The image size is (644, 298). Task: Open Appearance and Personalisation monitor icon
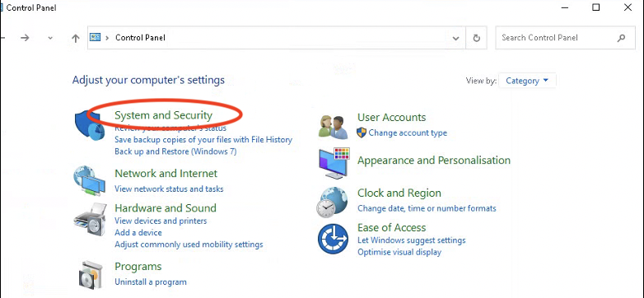coord(334,163)
